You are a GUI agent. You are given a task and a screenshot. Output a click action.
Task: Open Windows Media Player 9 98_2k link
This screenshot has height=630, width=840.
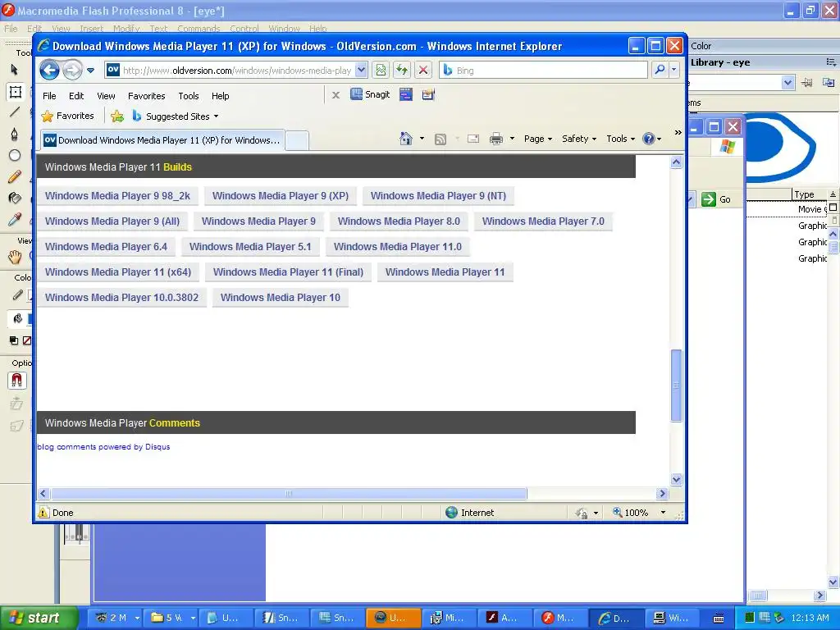[118, 196]
